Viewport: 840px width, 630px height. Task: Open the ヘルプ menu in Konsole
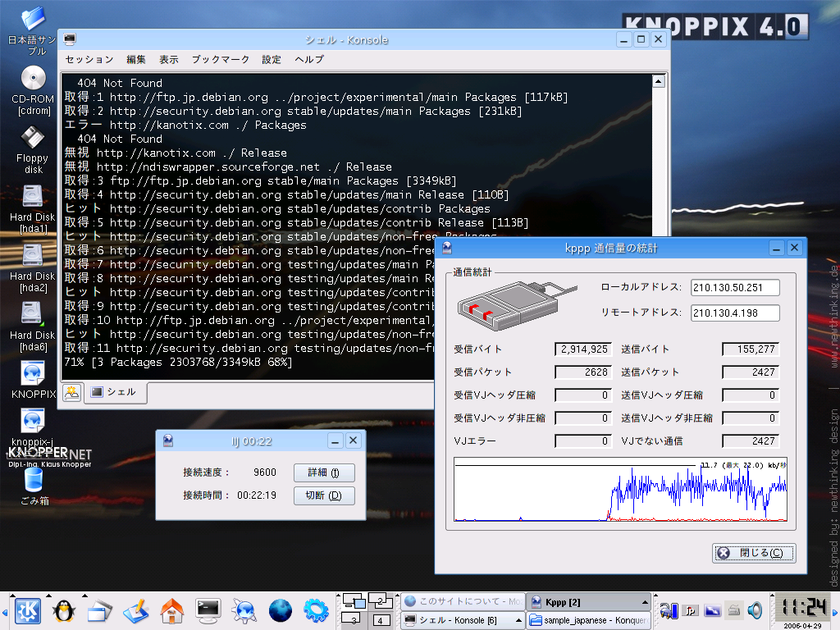(x=309, y=59)
